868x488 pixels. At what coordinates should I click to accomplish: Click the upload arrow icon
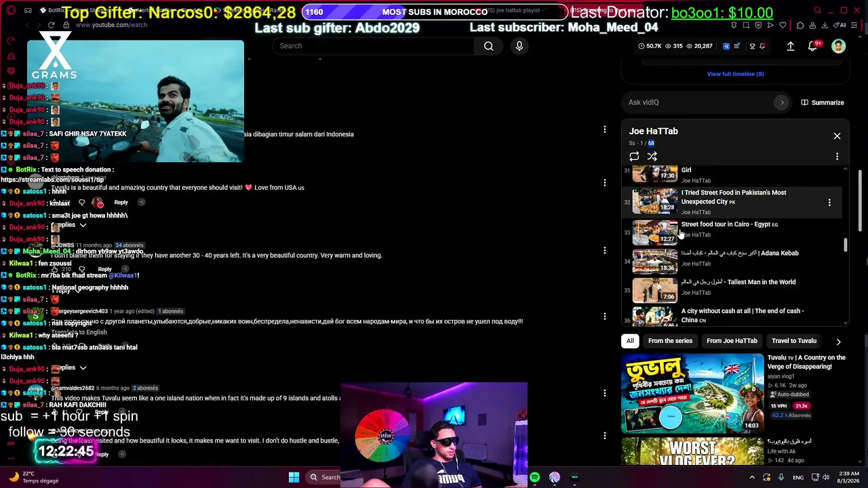pyautogui.click(x=791, y=46)
